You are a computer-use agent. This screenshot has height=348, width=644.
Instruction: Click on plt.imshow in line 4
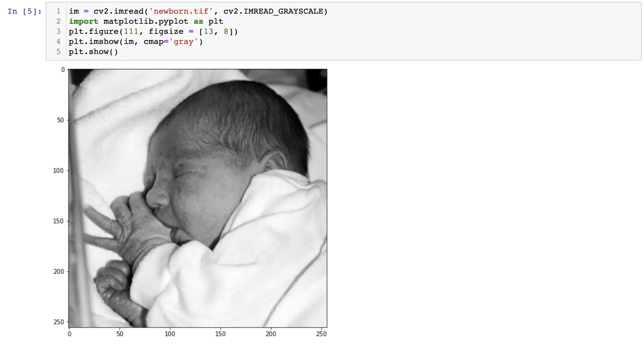pyautogui.click(x=94, y=41)
